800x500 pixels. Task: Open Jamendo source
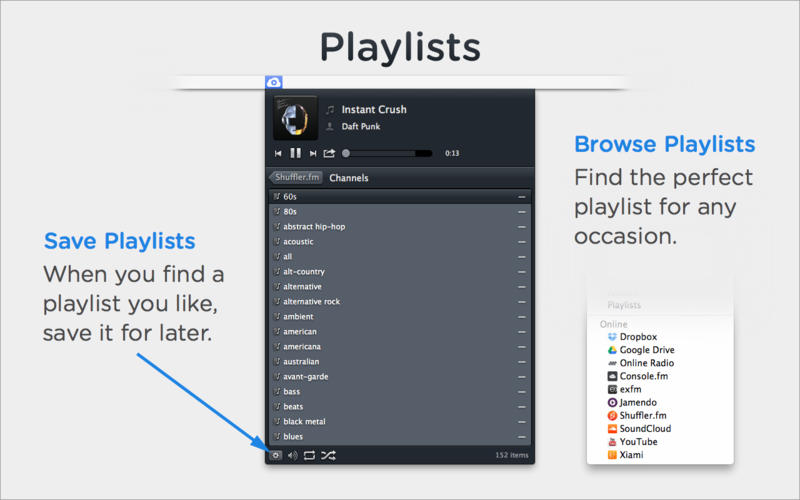click(632, 403)
